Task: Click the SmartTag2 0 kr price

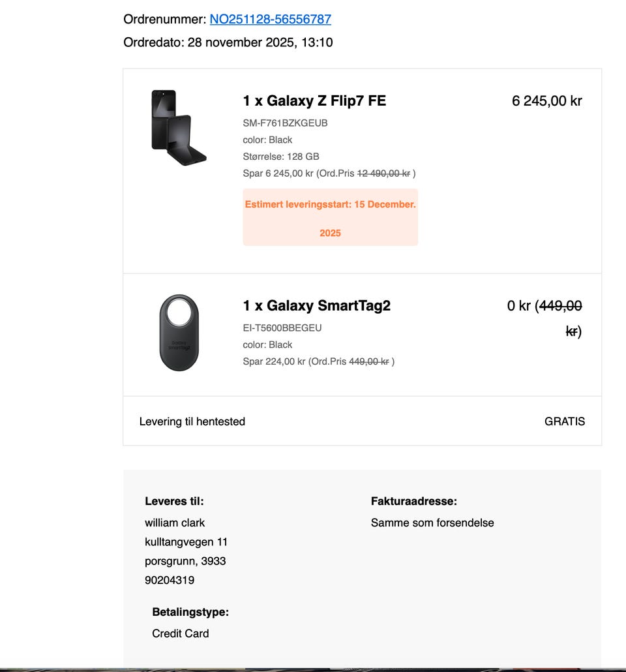Action: 544,318
